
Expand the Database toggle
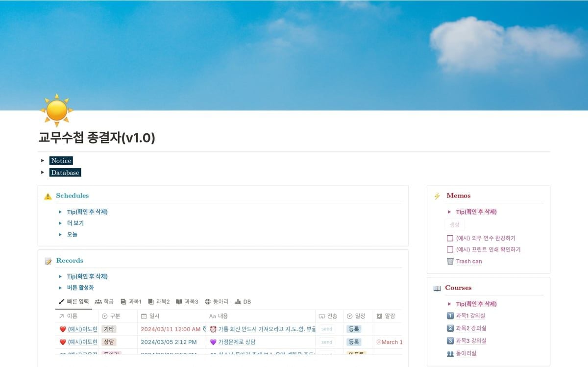click(x=43, y=172)
